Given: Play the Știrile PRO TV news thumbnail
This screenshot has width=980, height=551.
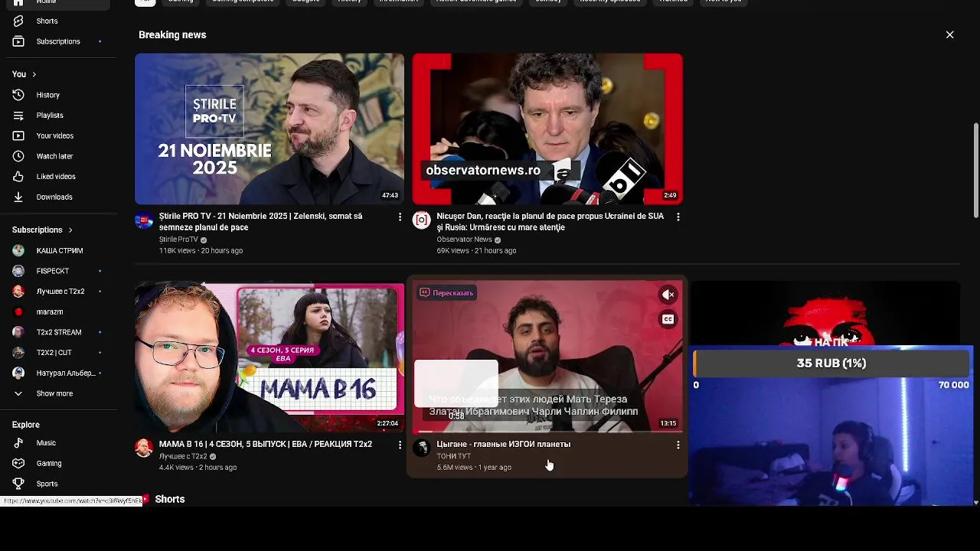Looking at the screenshot, I should coord(269,129).
